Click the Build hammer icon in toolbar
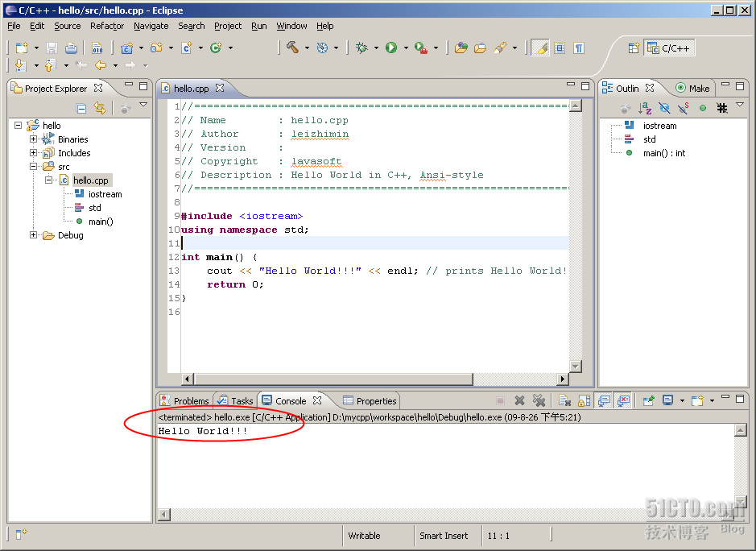The height and width of the screenshot is (551, 756). pos(293,48)
